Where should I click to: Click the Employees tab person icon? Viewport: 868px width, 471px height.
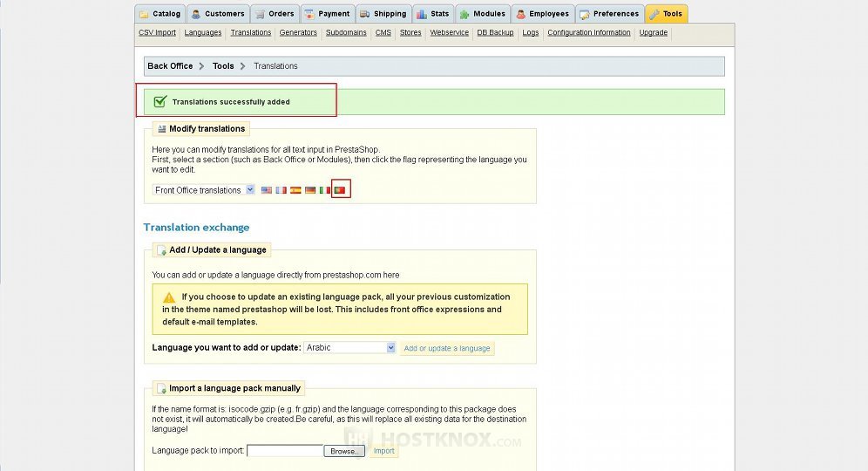coord(520,15)
